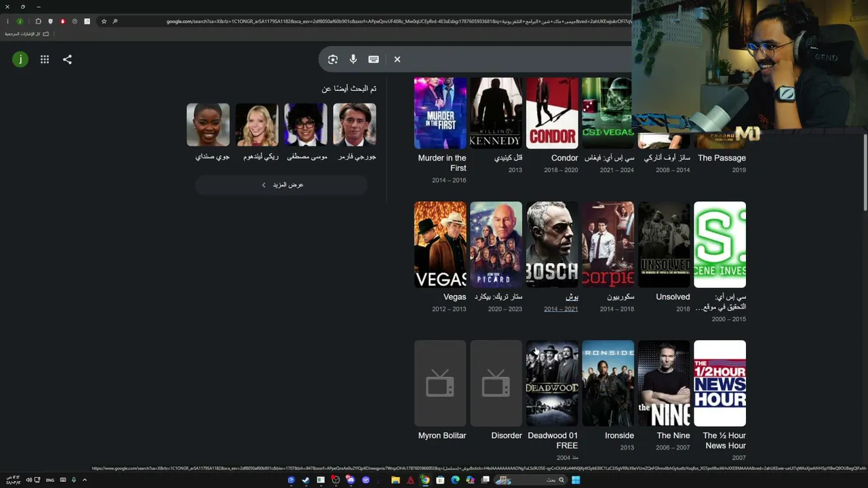
Task: Click the volume icon in the system tray
Action: click(28, 480)
